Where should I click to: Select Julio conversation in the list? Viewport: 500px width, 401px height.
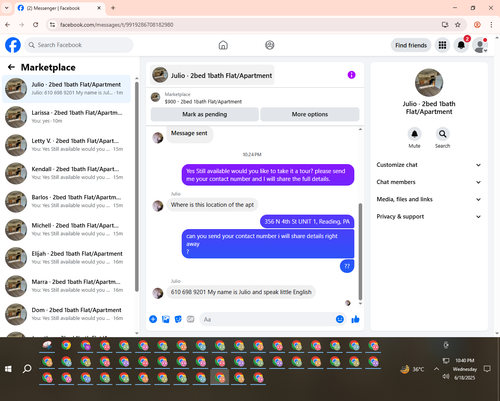[x=66, y=89]
